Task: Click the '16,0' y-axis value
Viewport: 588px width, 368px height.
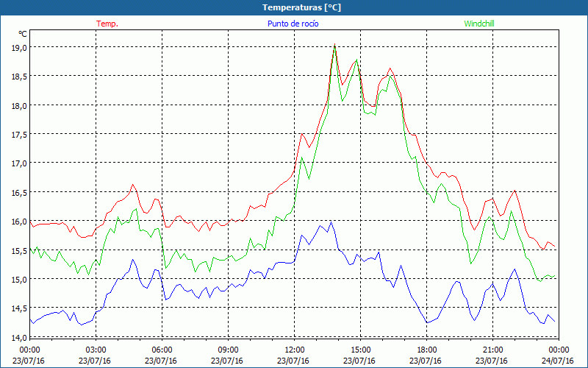Action: 19,222
